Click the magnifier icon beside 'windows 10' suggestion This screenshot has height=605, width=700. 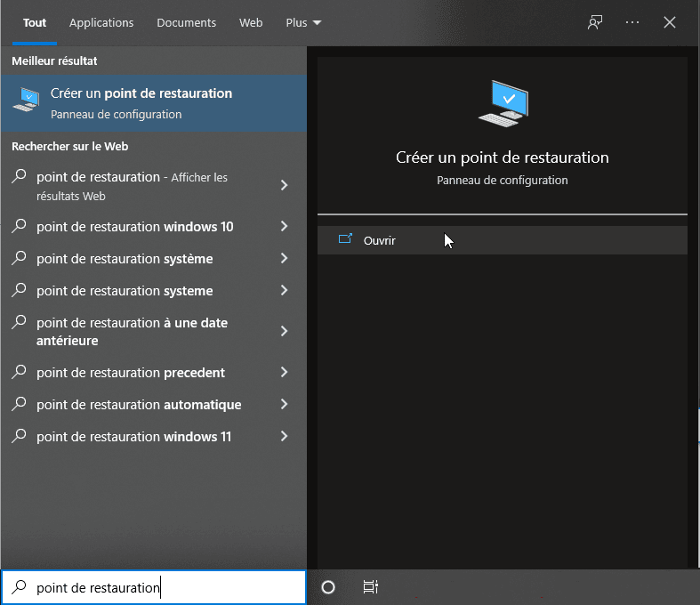click(x=19, y=227)
